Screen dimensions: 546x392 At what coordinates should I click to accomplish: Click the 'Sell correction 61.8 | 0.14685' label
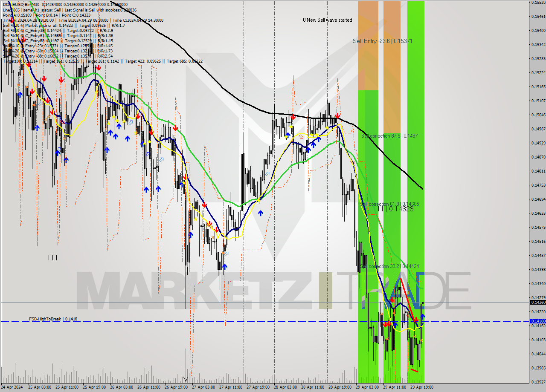point(389,204)
